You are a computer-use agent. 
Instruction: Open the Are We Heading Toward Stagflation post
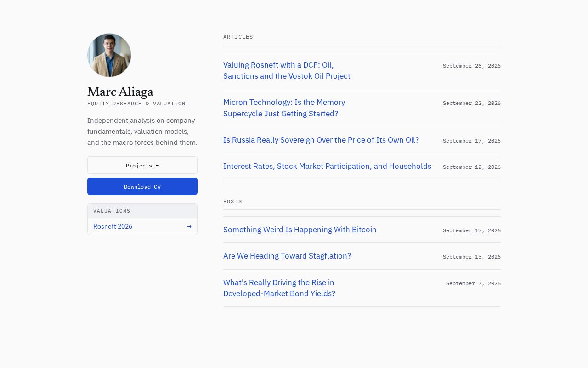pyautogui.click(x=287, y=256)
